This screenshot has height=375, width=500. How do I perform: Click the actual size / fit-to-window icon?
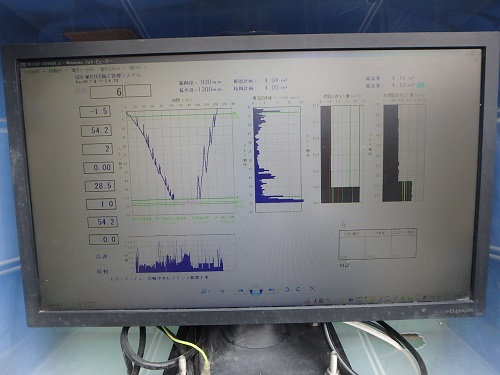223,291
